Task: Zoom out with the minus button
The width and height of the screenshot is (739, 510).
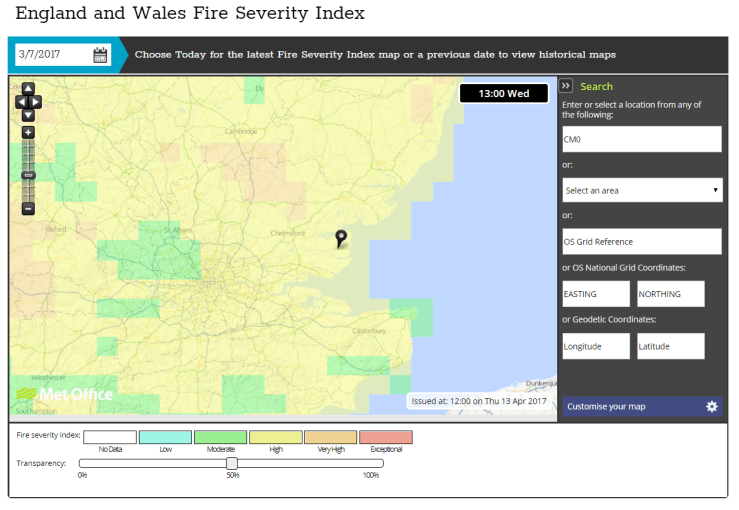Action: (x=28, y=209)
